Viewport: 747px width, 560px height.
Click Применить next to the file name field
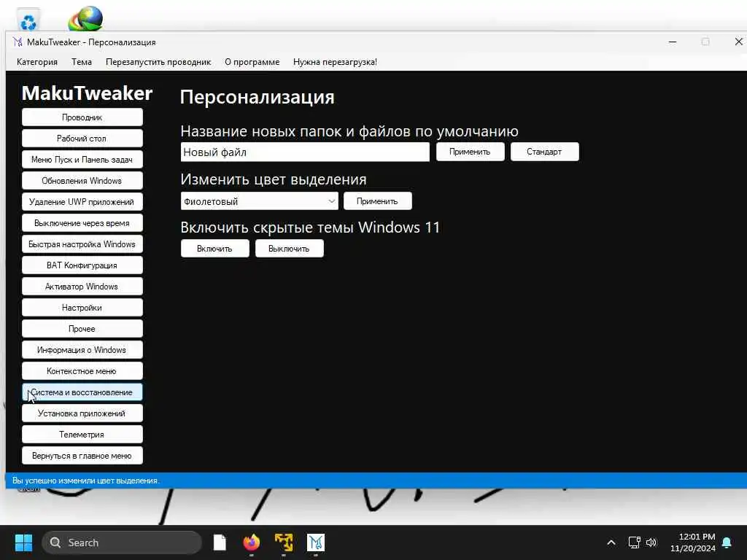(x=471, y=152)
